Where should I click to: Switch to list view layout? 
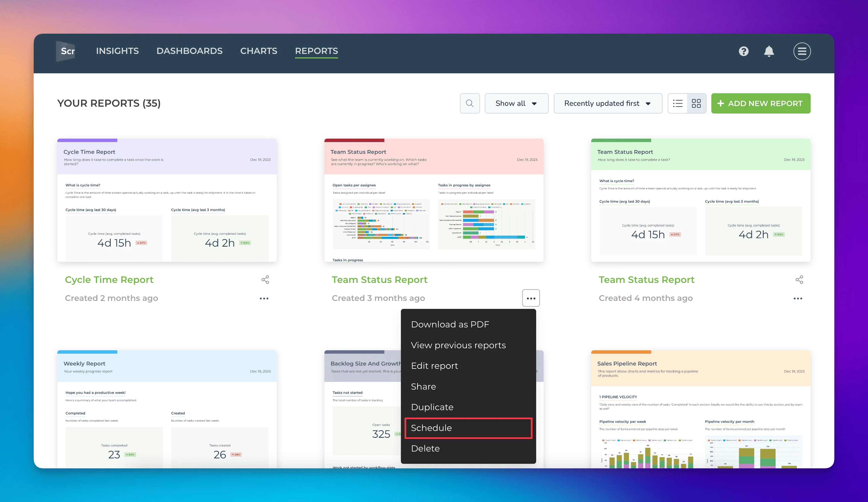click(x=677, y=103)
